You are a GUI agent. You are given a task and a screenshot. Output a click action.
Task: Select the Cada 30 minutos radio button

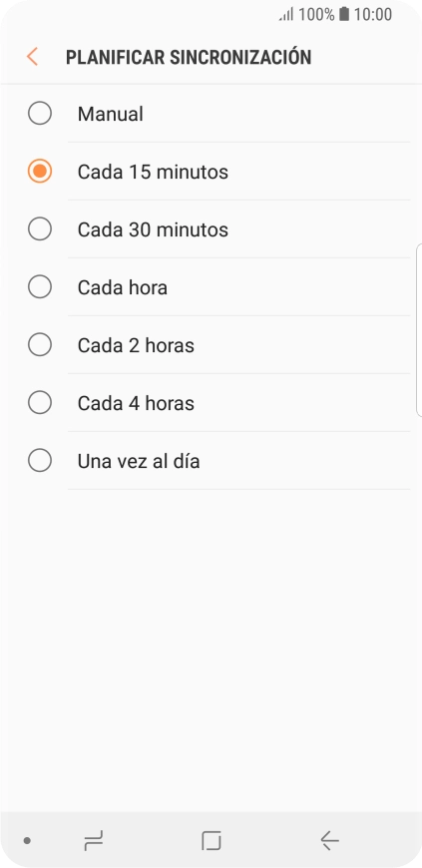coord(40,229)
